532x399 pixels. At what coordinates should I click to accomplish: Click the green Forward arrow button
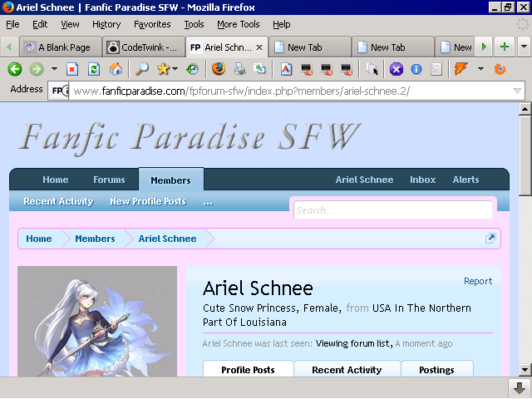37,69
